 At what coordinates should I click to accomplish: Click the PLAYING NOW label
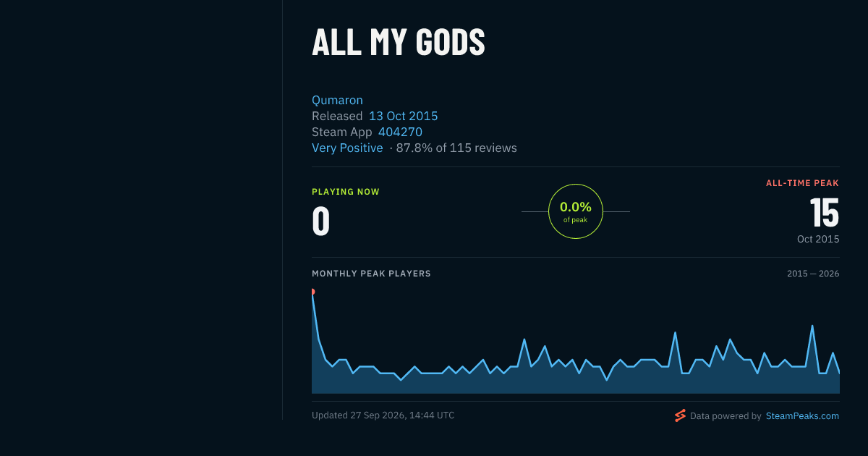(346, 192)
